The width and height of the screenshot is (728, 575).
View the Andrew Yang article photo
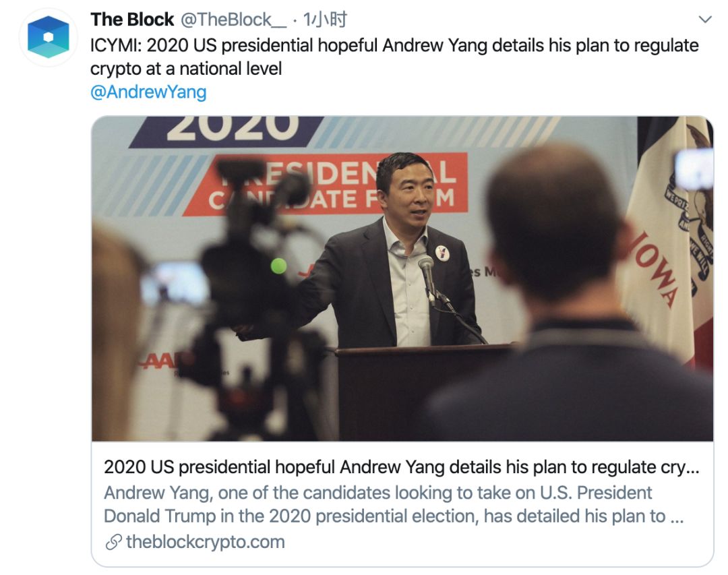pyautogui.click(x=402, y=278)
